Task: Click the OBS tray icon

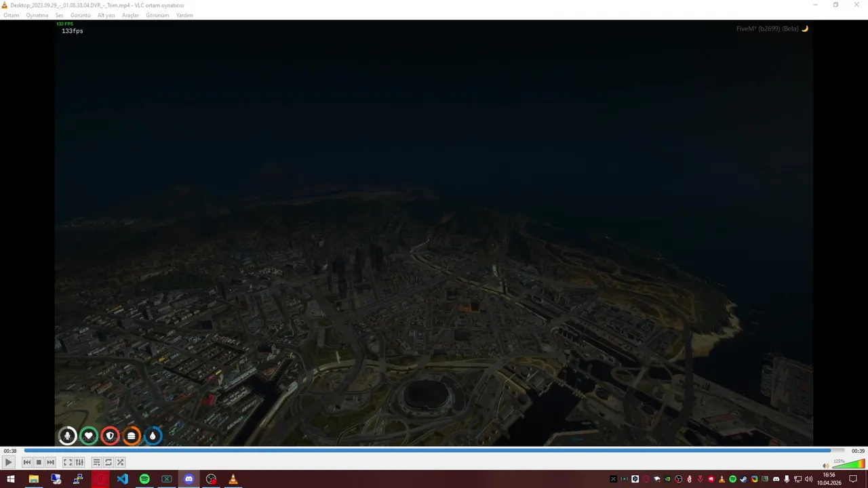Action: 678,479
